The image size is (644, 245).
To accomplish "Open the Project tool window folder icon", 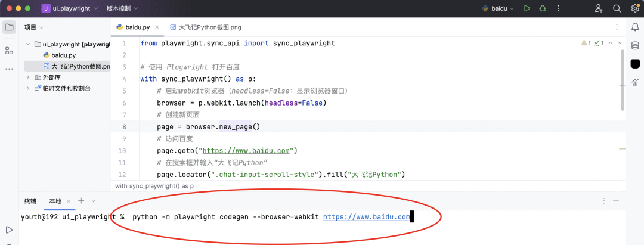I will [x=8, y=27].
